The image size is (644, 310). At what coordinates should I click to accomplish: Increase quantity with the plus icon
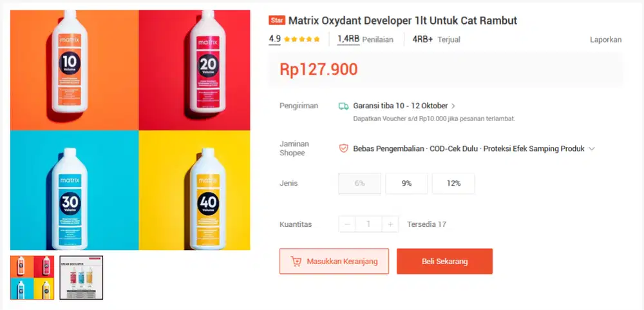pos(390,224)
